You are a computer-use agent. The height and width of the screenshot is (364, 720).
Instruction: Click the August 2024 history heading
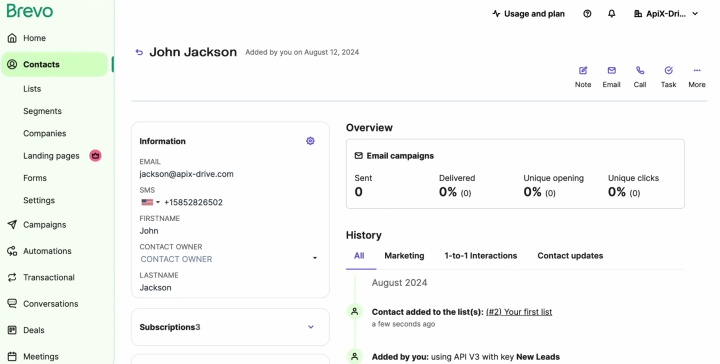pyautogui.click(x=399, y=283)
